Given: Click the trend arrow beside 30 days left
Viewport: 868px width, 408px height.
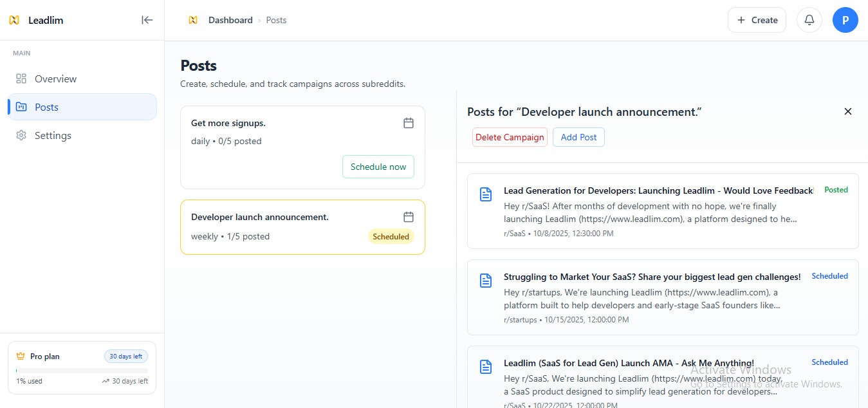Looking at the screenshot, I should click(x=106, y=381).
